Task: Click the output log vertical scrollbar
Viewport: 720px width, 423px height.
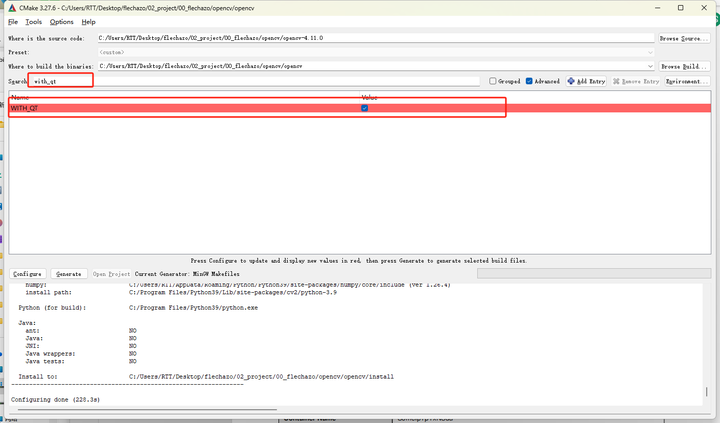Action: point(706,391)
